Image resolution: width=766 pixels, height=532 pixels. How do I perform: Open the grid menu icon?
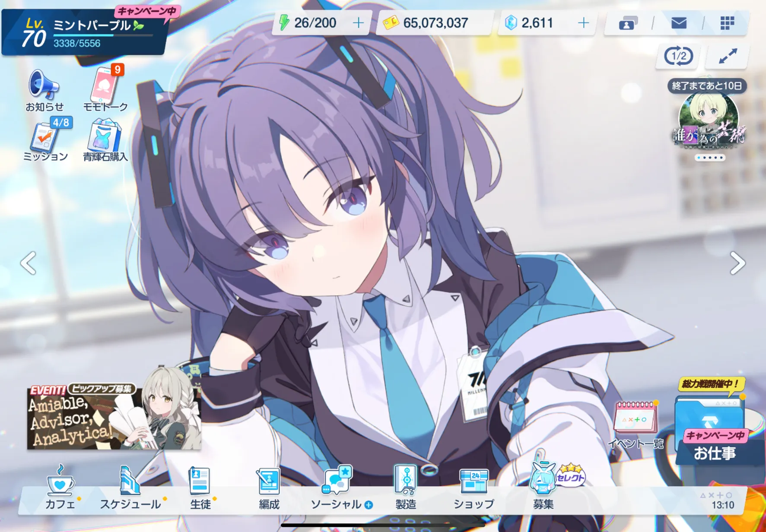tap(727, 23)
